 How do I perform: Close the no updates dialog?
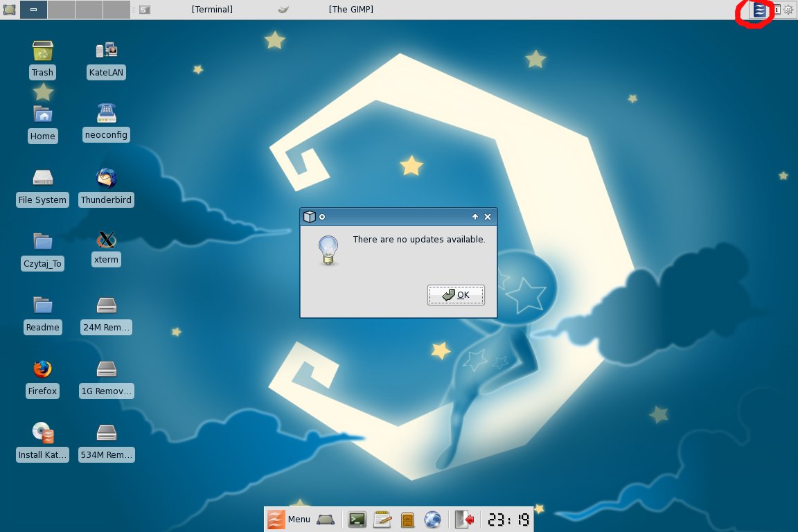coord(488,217)
